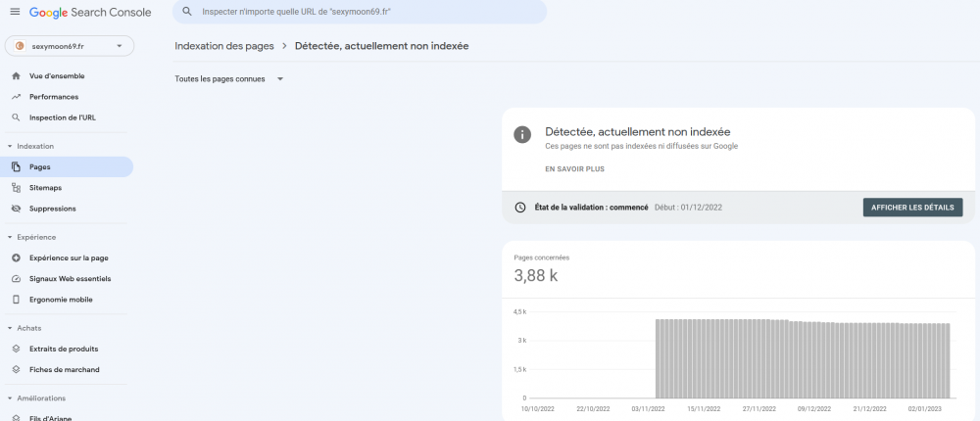The image size is (980, 421).
Task: Click the URL inspection search field
Action: click(x=360, y=12)
